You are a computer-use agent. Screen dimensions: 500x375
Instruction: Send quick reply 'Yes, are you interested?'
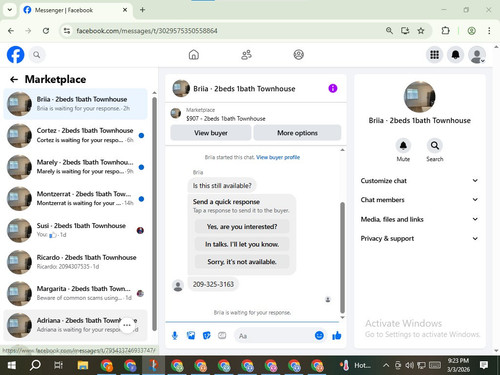(242, 227)
